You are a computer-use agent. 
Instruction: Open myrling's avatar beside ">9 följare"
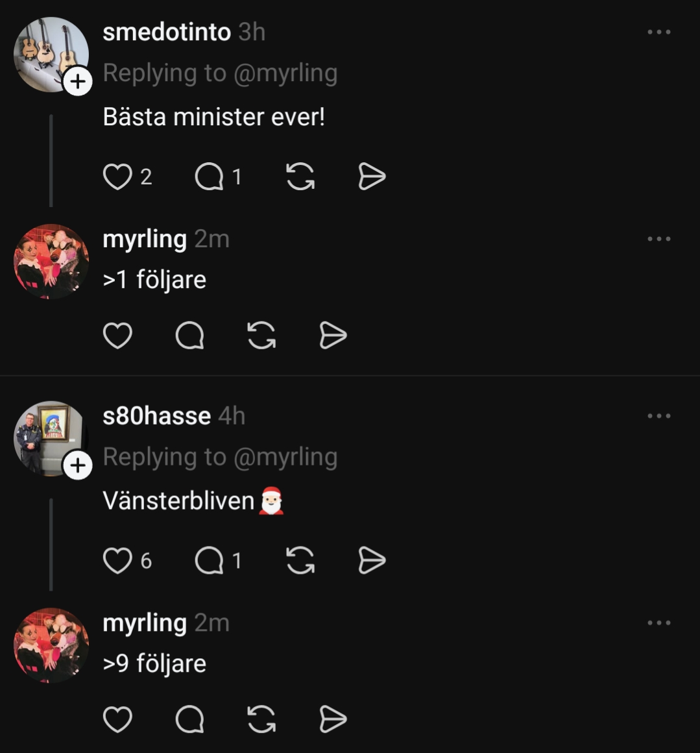tap(51, 645)
